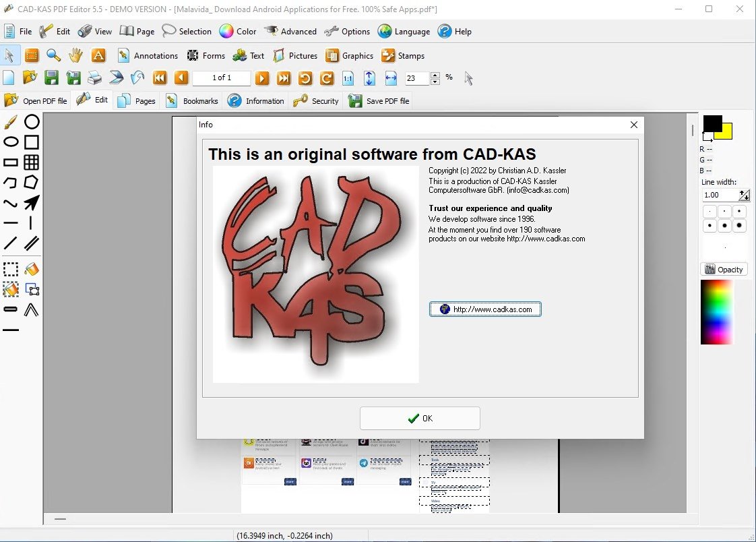Open the Annotations toolbar section
Screen dimensions: 756x542
click(x=148, y=55)
